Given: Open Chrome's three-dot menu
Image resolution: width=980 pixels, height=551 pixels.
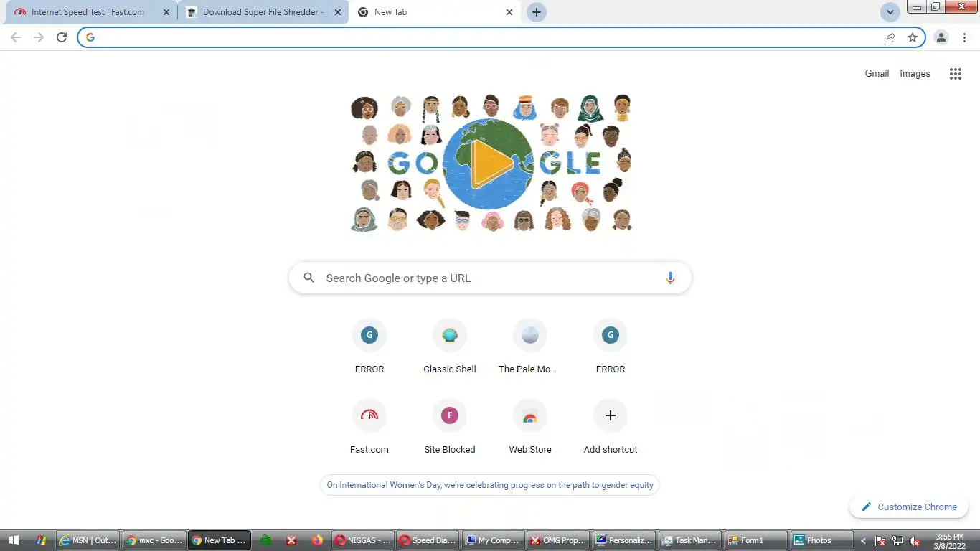Looking at the screenshot, I should coord(965,37).
